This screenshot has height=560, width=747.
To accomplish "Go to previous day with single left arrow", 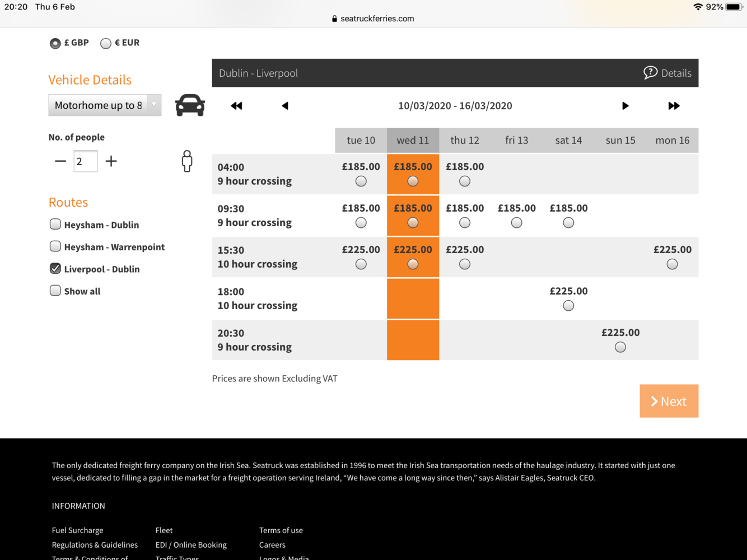I will coord(285,106).
